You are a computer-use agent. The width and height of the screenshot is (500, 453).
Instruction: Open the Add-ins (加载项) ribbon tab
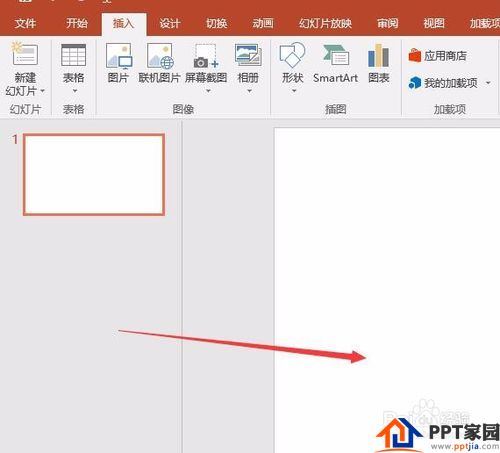pos(485,23)
